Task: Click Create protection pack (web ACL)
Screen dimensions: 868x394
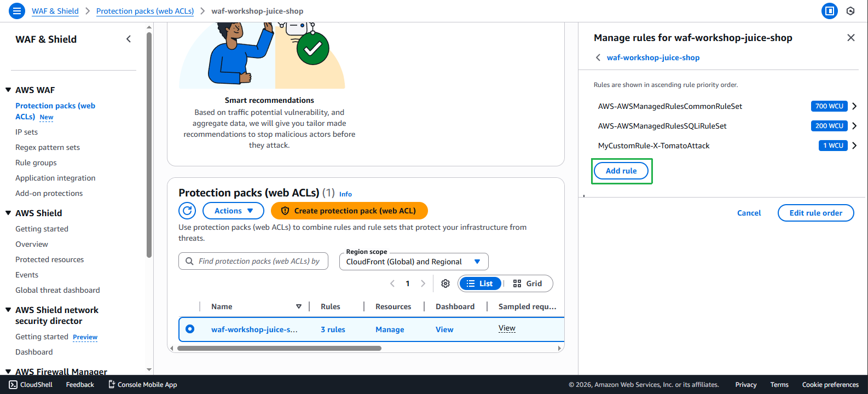Action: 349,211
